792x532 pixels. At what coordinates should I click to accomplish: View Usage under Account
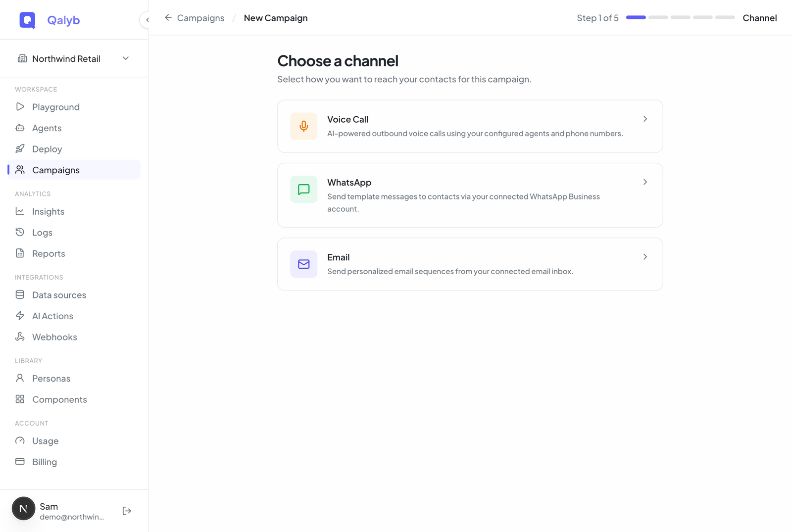[74, 441]
